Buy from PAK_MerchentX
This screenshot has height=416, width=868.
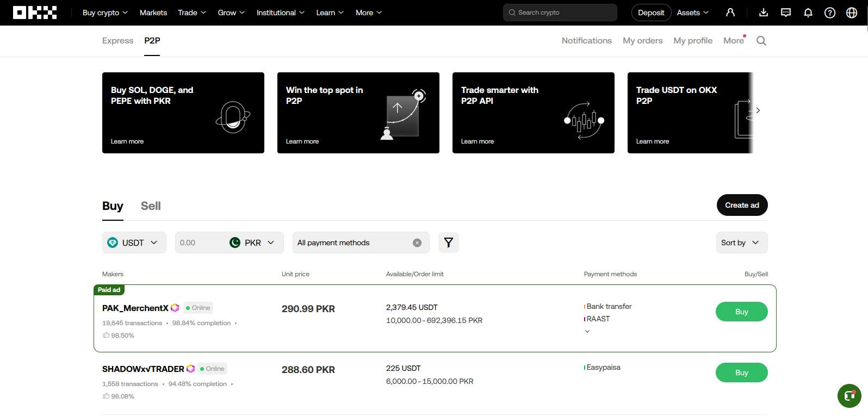point(742,312)
